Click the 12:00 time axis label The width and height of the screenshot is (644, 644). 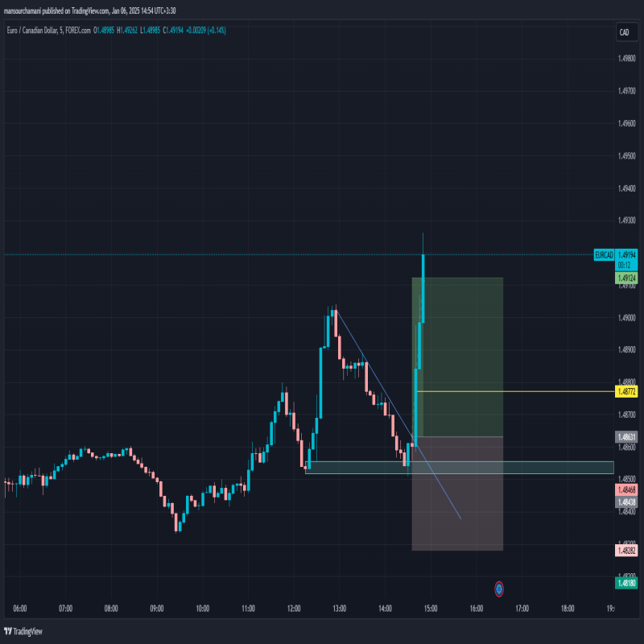pos(293,609)
